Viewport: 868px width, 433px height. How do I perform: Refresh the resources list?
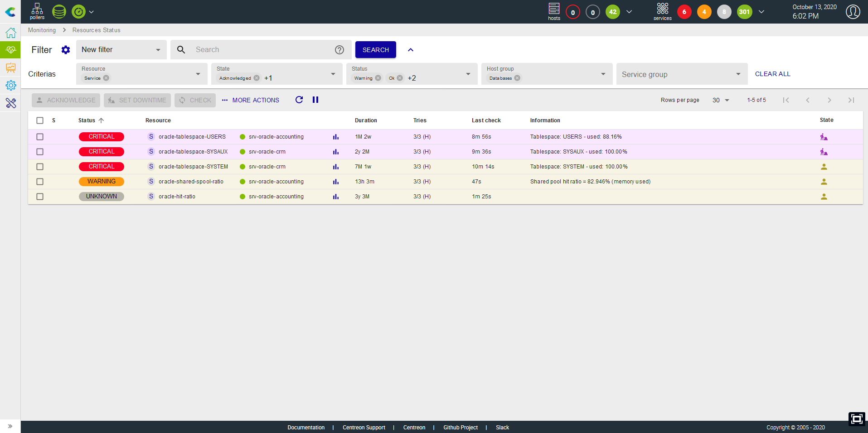pyautogui.click(x=299, y=100)
